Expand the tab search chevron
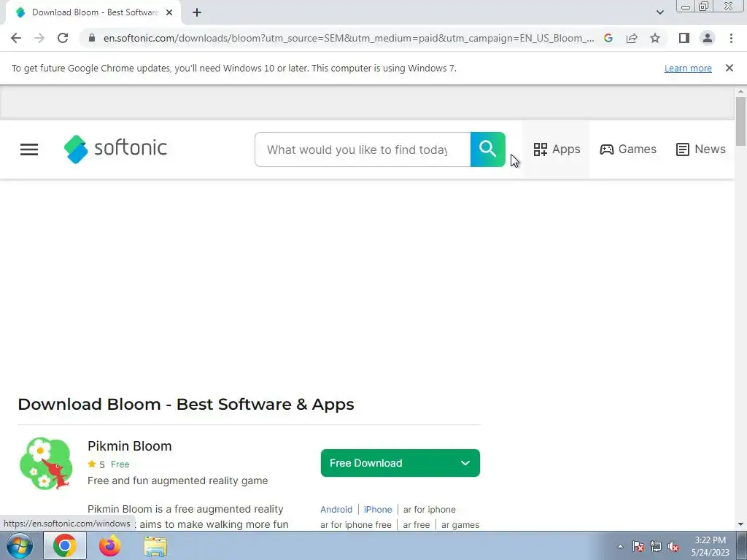The height and width of the screenshot is (560, 747). (x=659, y=12)
